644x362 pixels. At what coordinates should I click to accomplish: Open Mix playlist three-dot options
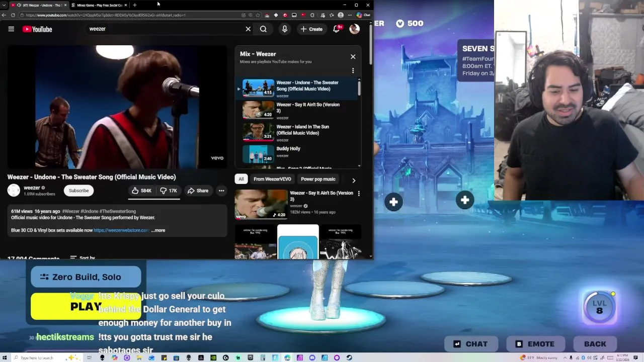[x=353, y=71]
